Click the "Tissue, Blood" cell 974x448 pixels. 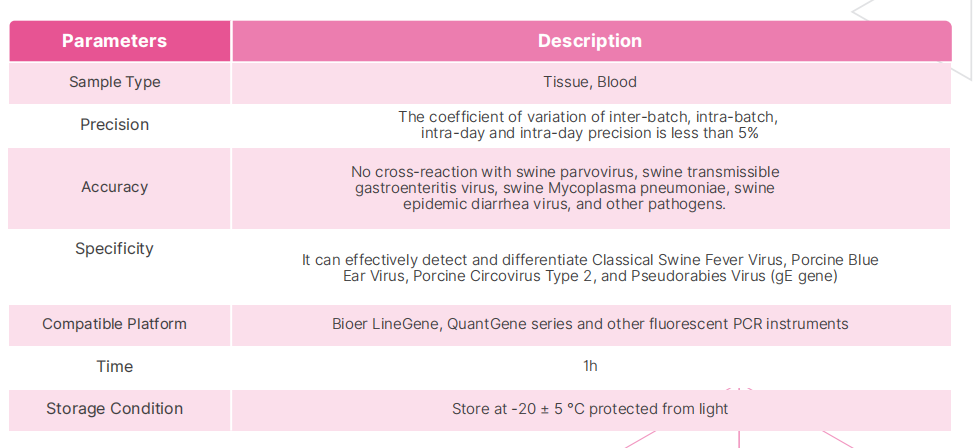coord(590,82)
